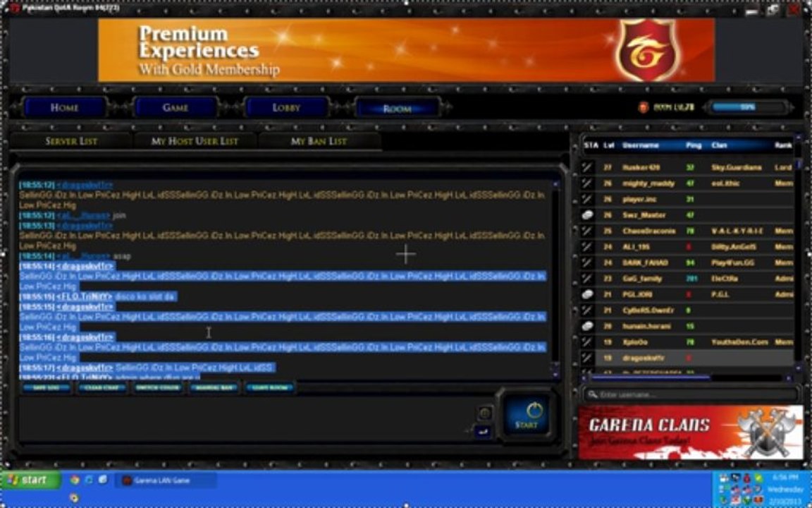
Task: Click the room level 50% progress bar
Action: click(x=747, y=107)
